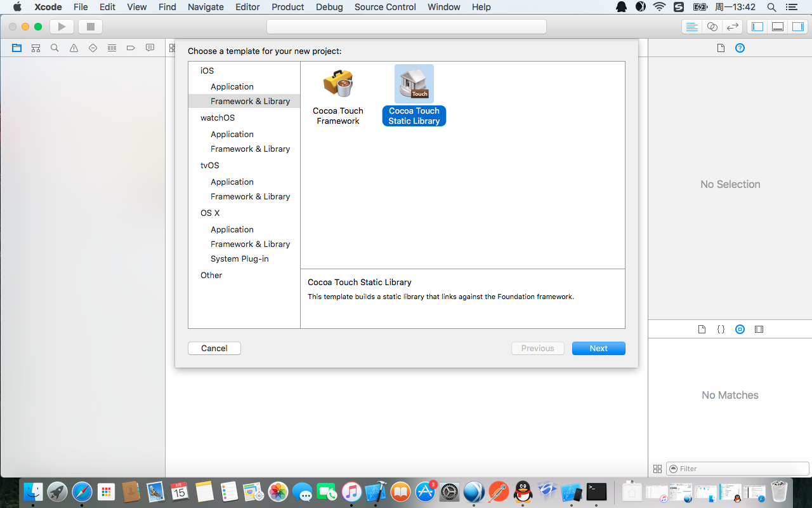Screen dimensions: 812x508
Task: Click the related items grid icon in editor
Action: (x=172, y=48)
